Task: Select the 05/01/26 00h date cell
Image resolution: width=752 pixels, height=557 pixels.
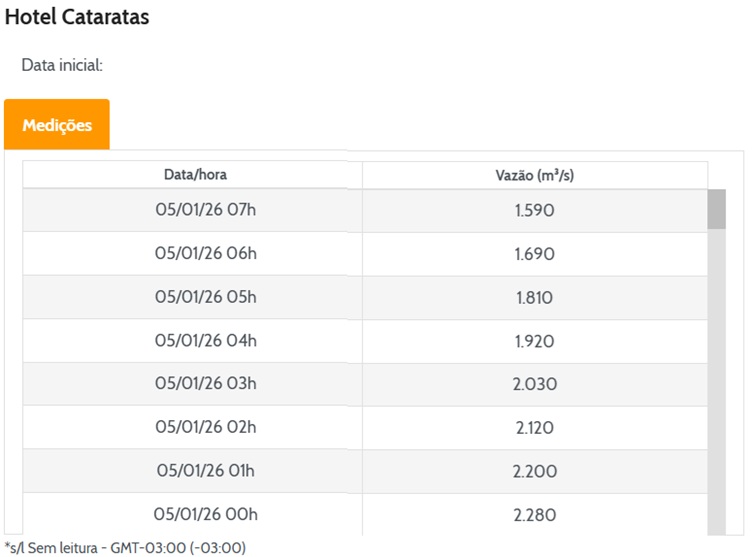Action: 206,514
